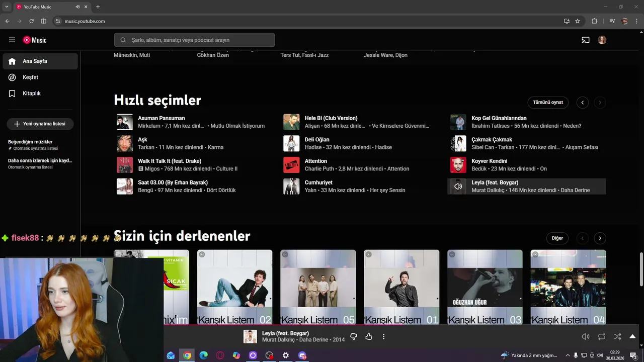Open Karışık Listem 03 mix
This screenshot has width=644, height=362.
click(x=485, y=287)
